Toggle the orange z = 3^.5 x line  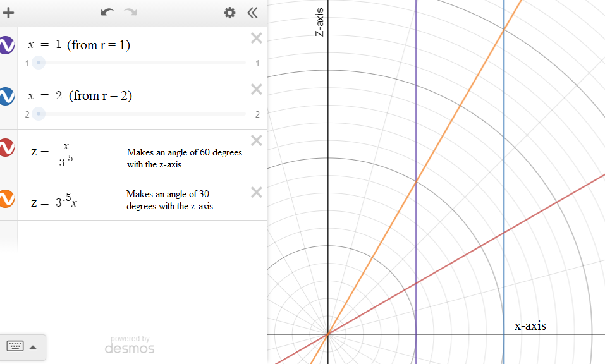tap(6, 199)
